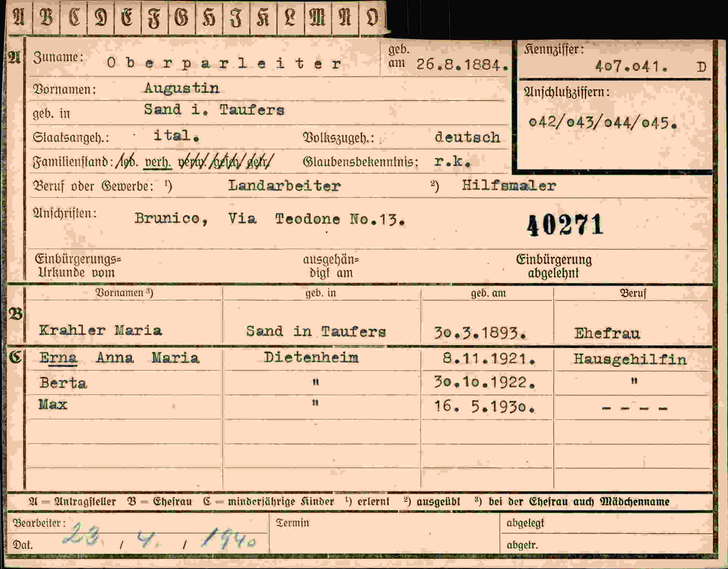Click the 'Kennziffer:' label

point(554,50)
